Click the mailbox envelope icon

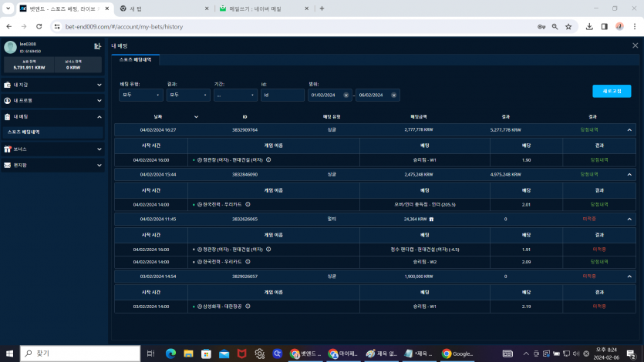pos(7,166)
